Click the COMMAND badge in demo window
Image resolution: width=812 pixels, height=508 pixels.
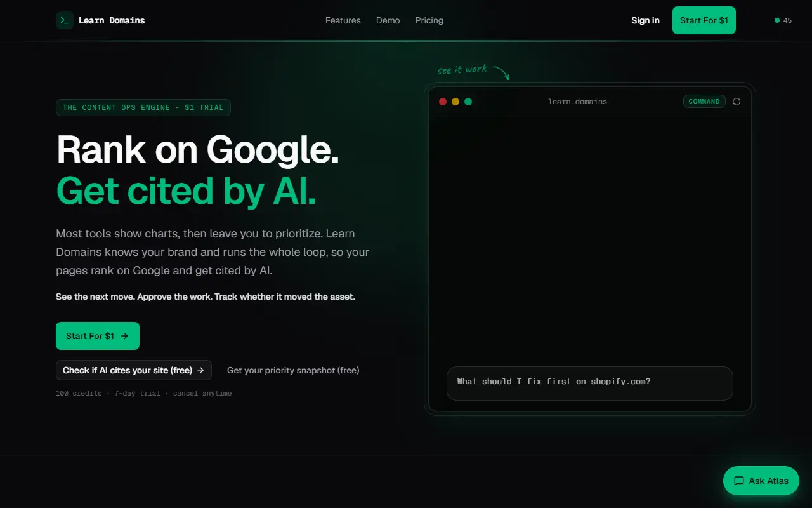point(704,102)
